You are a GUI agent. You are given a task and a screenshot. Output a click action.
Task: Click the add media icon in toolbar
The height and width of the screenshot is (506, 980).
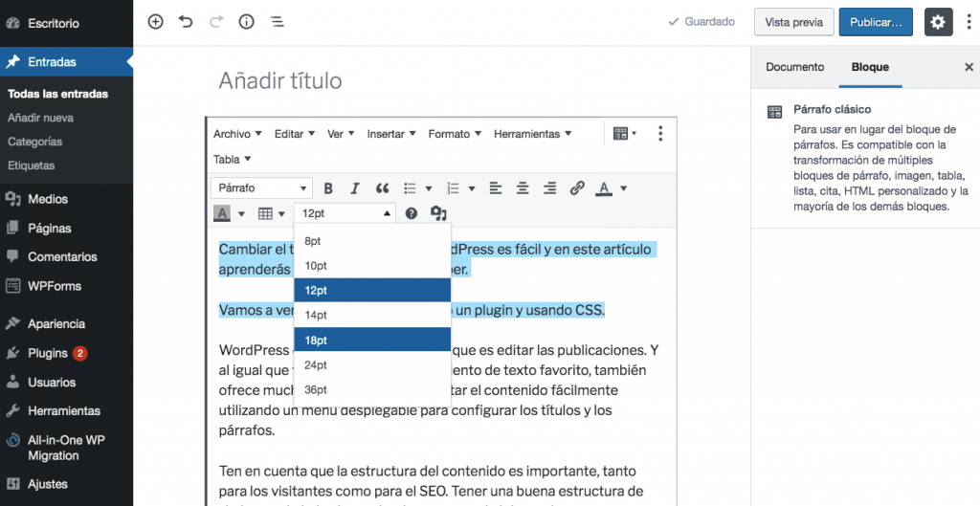438,213
